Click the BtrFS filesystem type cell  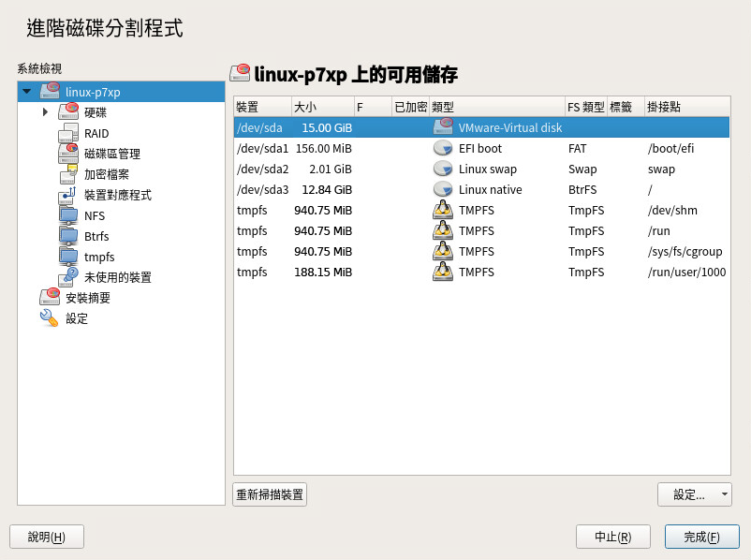[582, 190]
